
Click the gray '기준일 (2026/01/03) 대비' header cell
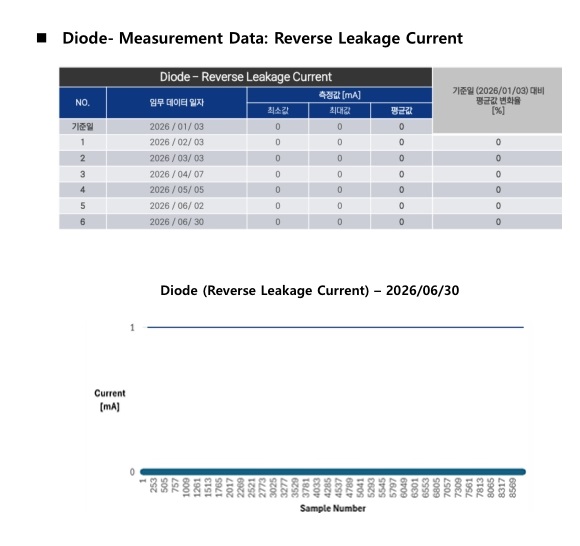[498, 100]
